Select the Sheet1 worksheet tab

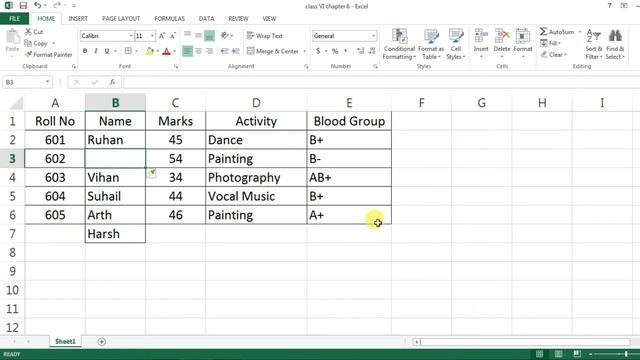click(x=65, y=342)
